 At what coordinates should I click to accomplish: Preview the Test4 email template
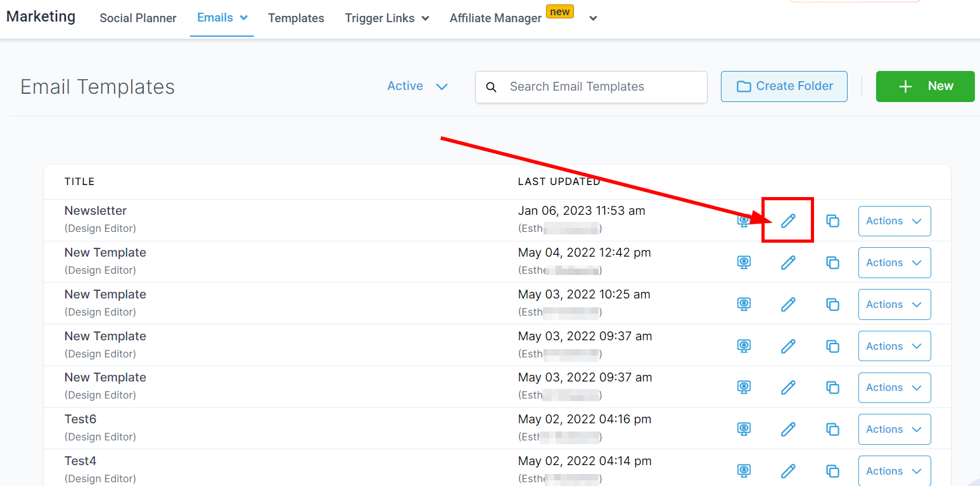point(744,471)
